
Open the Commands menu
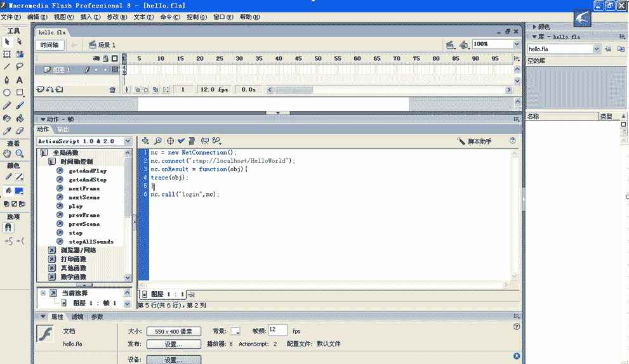pyautogui.click(x=170, y=17)
